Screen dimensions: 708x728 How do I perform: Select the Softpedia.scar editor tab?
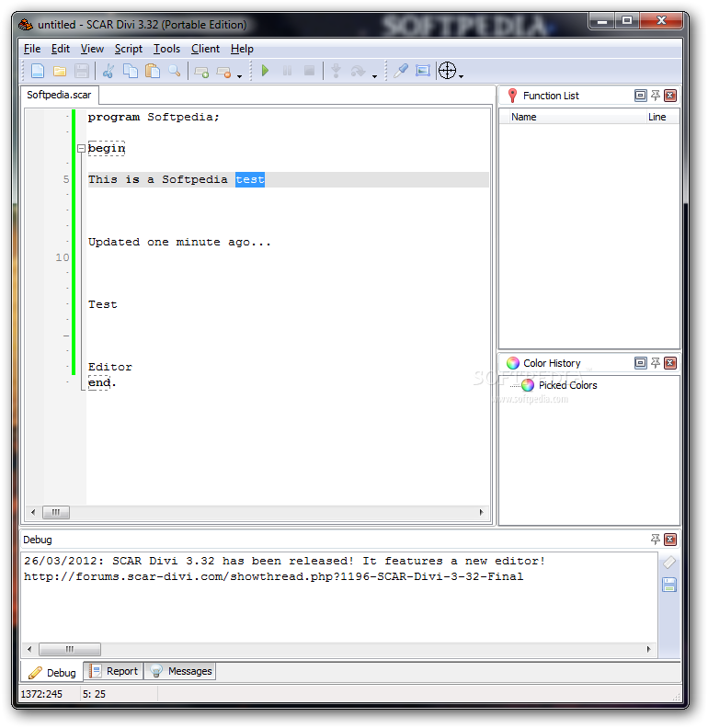pos(59,96)
